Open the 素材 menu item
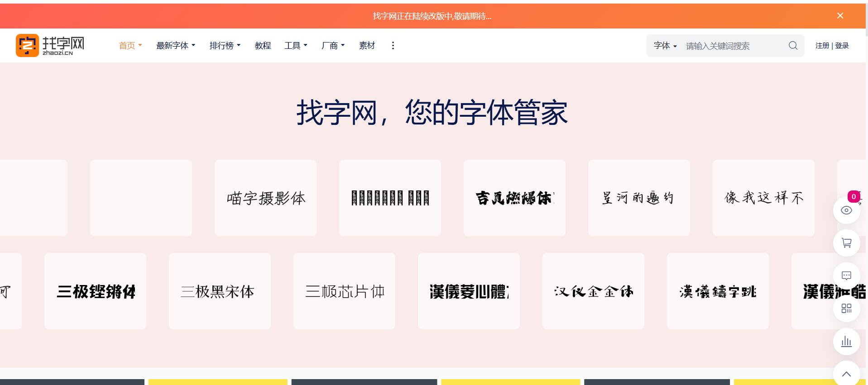Screen dimensions: 868x385 click(367, 46)
